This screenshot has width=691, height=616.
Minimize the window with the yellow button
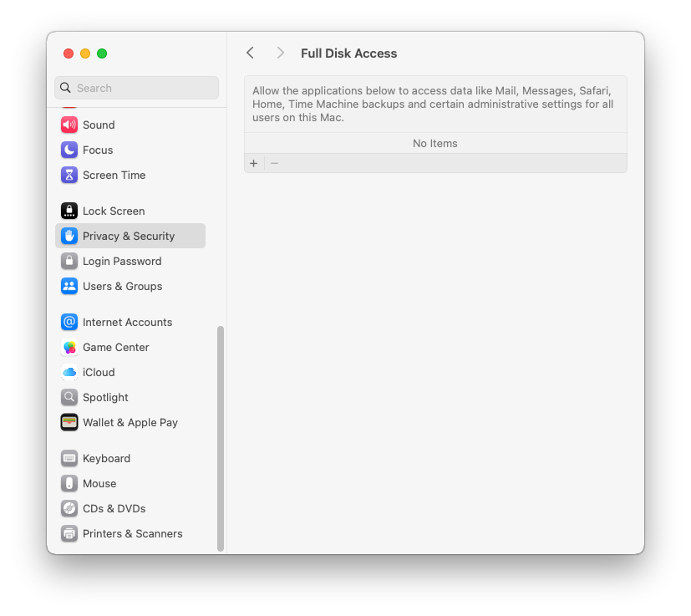[85, 53]
